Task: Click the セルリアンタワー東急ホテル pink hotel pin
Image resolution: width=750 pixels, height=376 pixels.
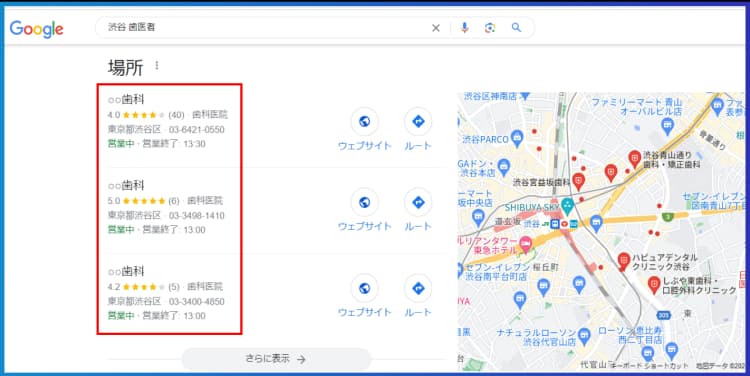Action: click(526, 244)
